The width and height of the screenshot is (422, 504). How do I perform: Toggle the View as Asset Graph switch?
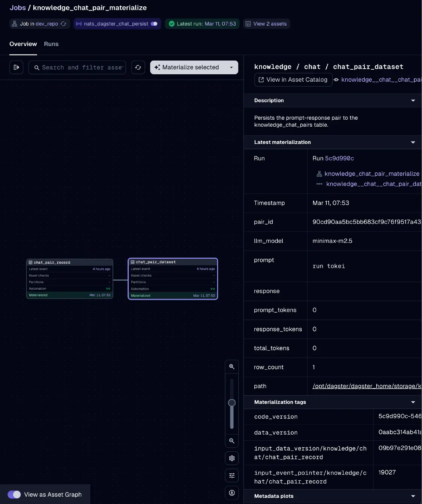(14, 494)
